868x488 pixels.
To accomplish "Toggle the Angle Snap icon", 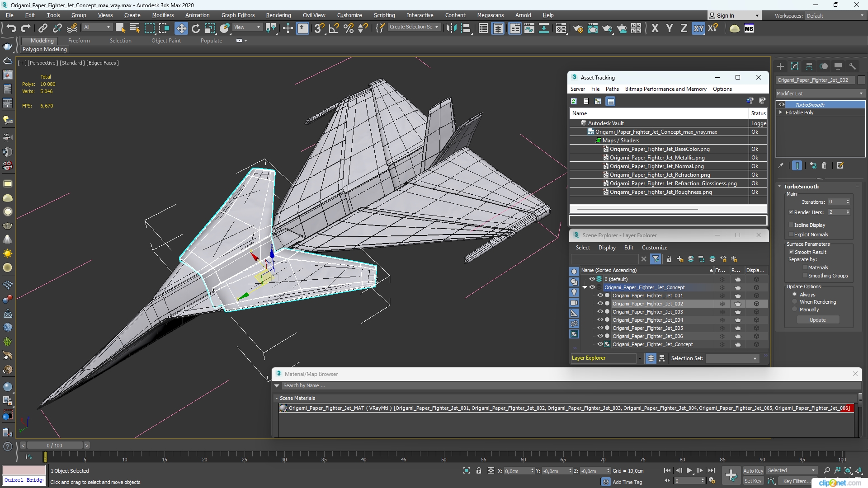I will [x=334, y=28].
